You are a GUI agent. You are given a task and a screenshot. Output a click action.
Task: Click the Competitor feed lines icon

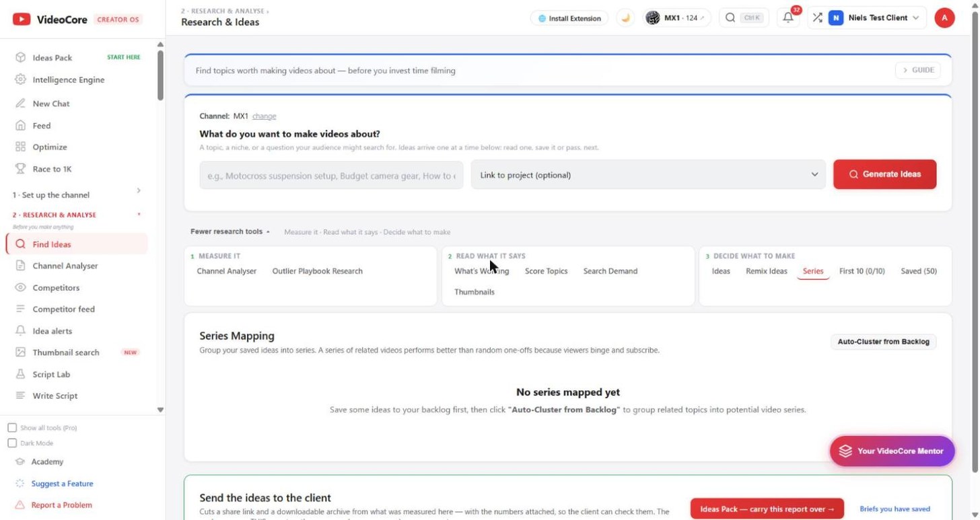[x=20, y=309]
